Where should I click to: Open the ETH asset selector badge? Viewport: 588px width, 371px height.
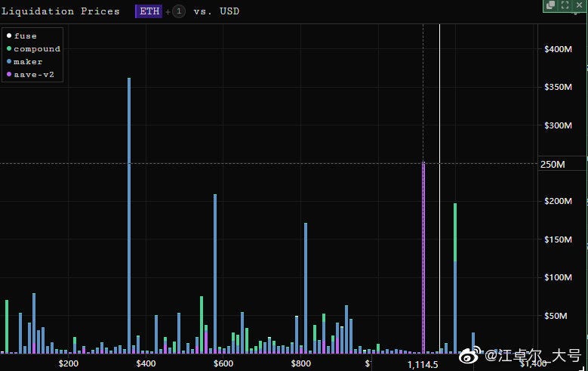149,11
